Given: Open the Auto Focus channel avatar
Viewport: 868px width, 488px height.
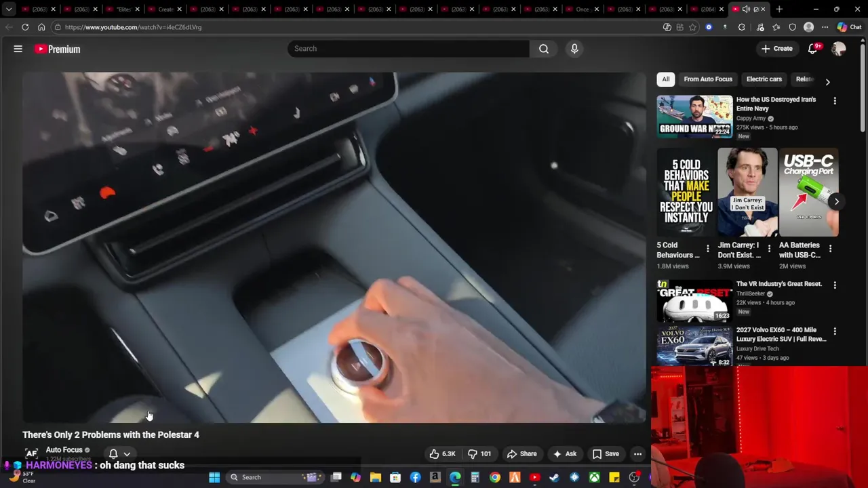Looking at the screenshot, I should coord(31,453).
